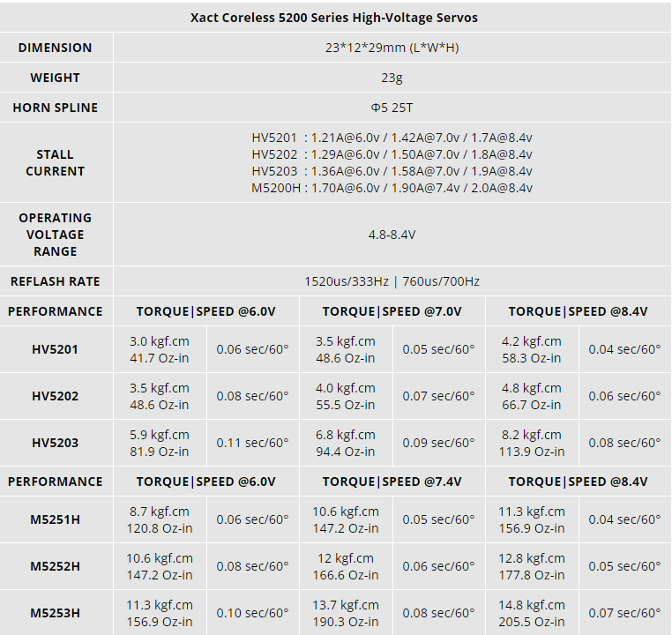This screenshot has width=672, height=635.
Task: Select the REFLASH RATE row label
Action: tap(56, 281)
